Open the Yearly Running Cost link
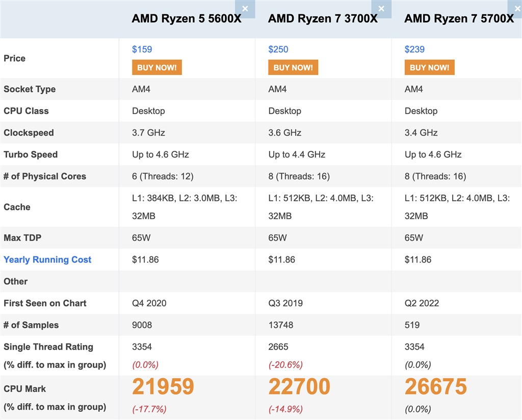The image size is (522, 420). click(47, 259)
